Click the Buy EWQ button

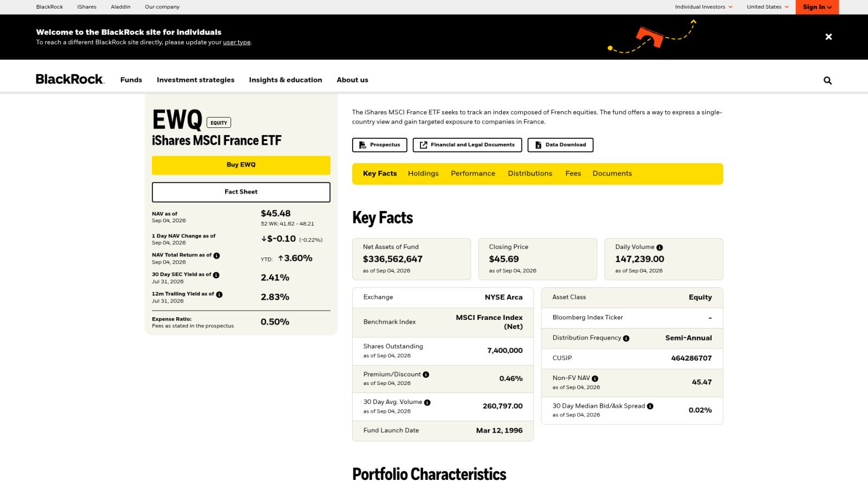click(241, 165)
